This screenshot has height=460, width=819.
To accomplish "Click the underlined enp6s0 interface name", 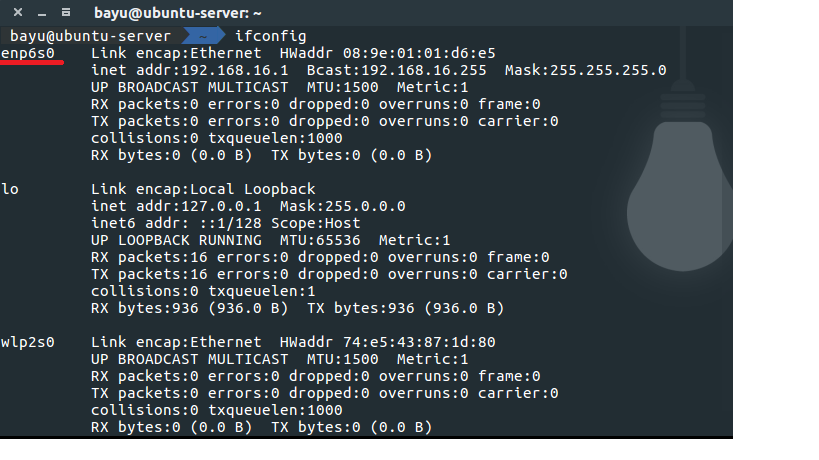I will click(x=27, y=52).
